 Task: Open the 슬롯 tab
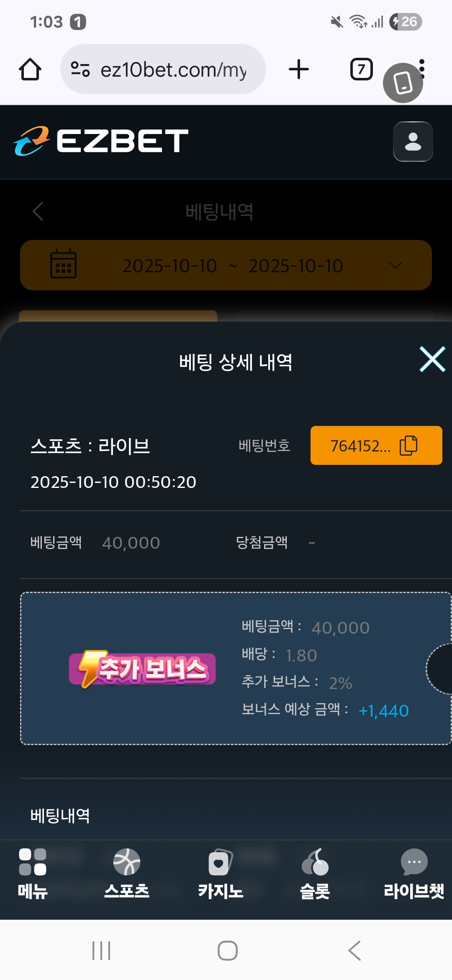tap(315, 874)
